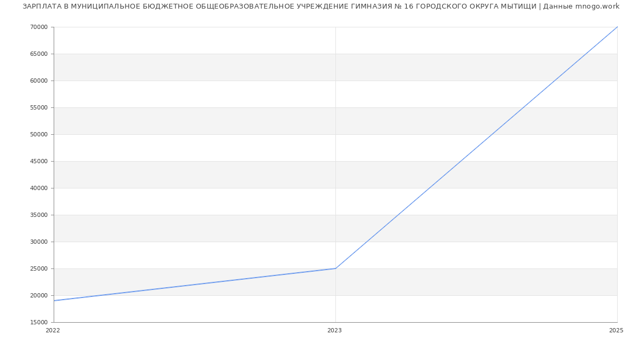644x349 pixels.
Task: Click the 65000 y-axis label
Action: [x=39, y=54]
